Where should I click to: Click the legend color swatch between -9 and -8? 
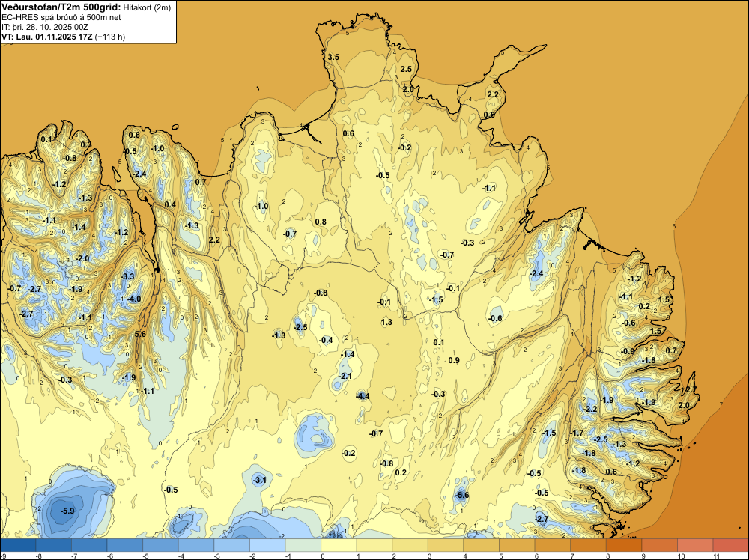(x=18, y=545)
